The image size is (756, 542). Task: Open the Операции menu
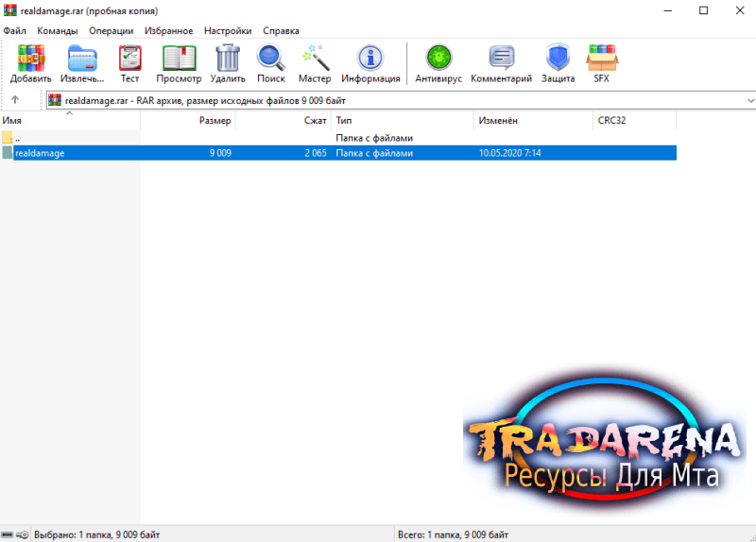[111, 31]
